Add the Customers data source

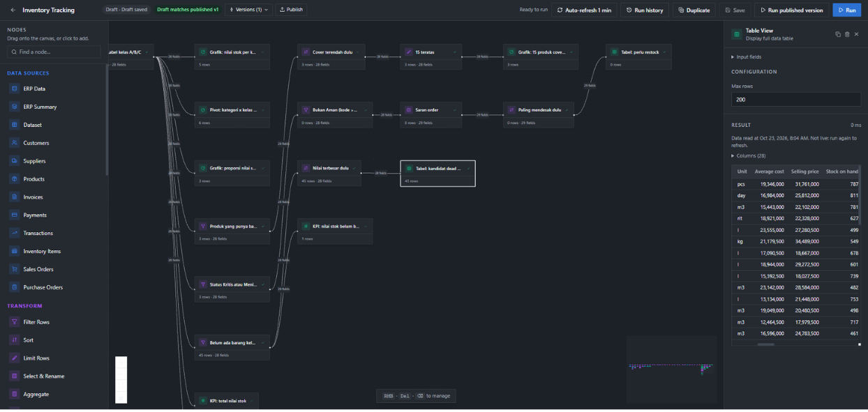[54, 143]
